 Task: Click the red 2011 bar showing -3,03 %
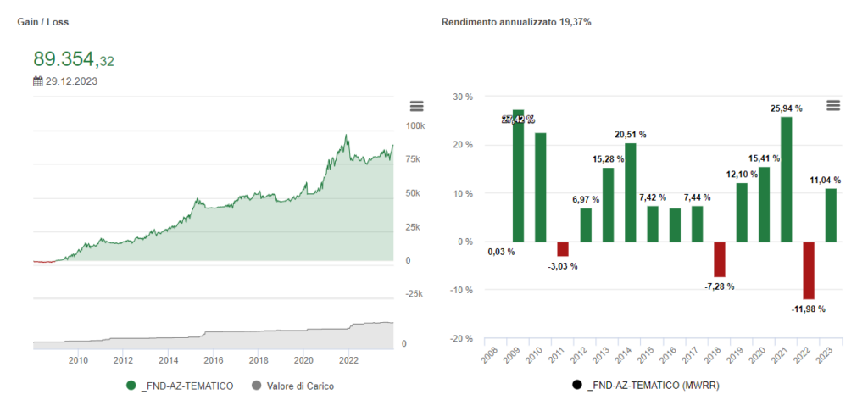[x=563, y=248]
